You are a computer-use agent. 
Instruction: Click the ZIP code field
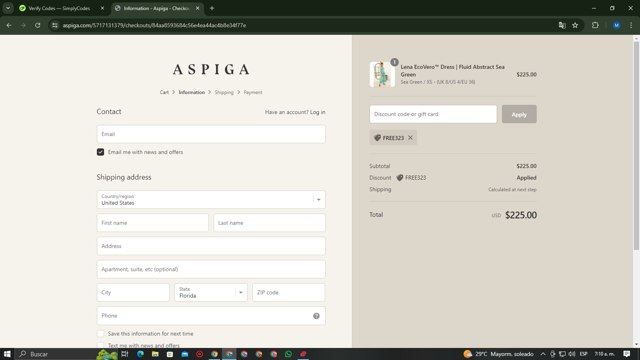tap(289, 293)
